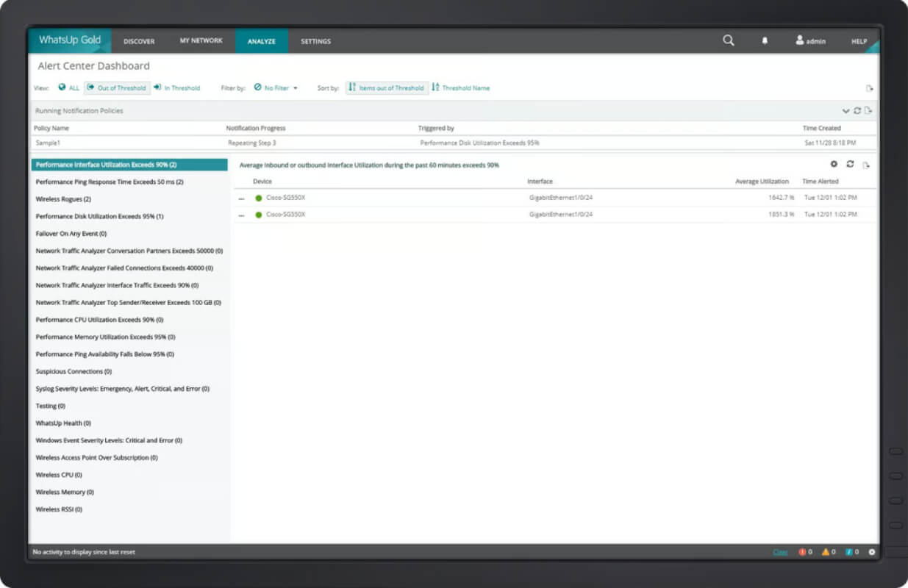
Task: Click the red critical alerts counter icon
Action: coord(802,552)
